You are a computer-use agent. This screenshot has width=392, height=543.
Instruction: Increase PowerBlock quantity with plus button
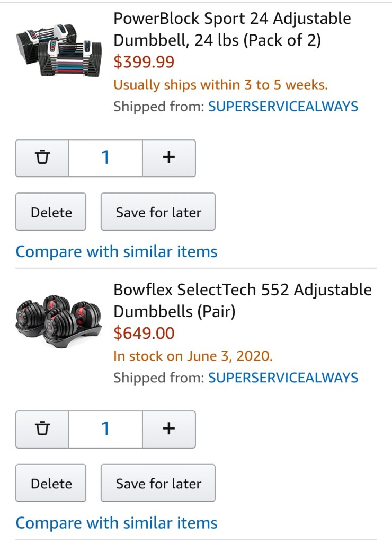[x=168, y=157]
